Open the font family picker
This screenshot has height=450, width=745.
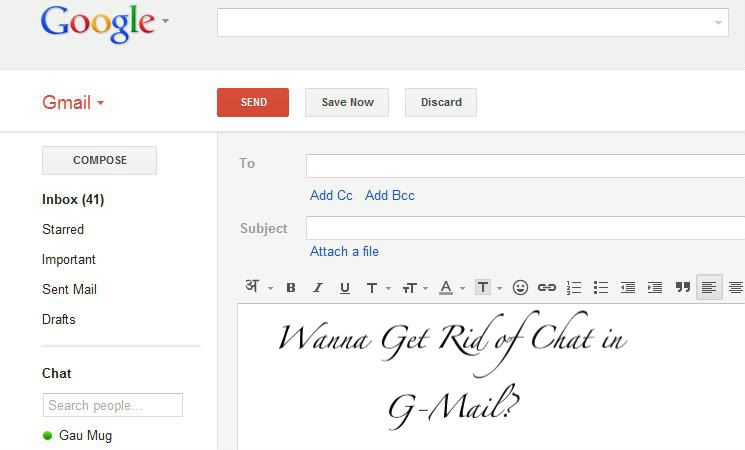[372, 287]
